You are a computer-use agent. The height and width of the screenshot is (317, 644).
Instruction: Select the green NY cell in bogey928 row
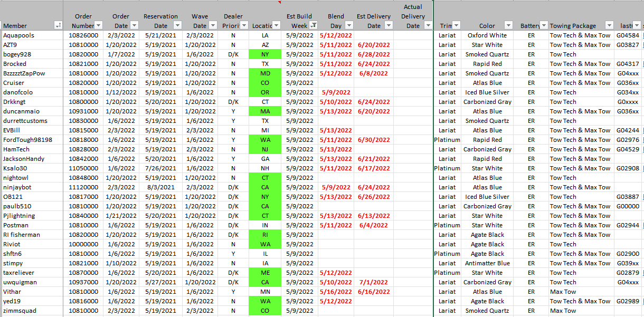pos(265,54)
